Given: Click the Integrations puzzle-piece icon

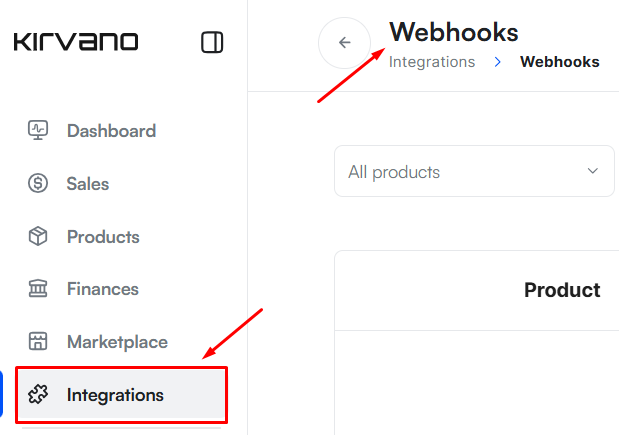Looking at the screenshot, I should [38, 395].
